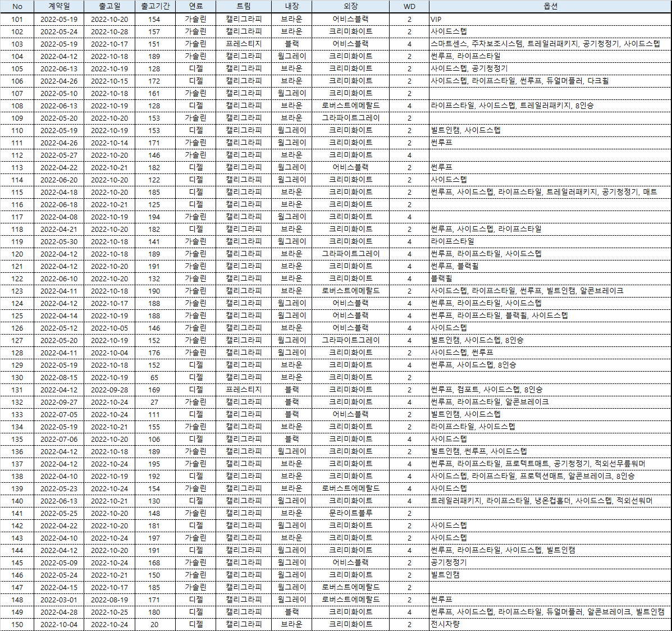Click the WD column header
This screenshot has width=672, height=631.
tap(409, 6)
